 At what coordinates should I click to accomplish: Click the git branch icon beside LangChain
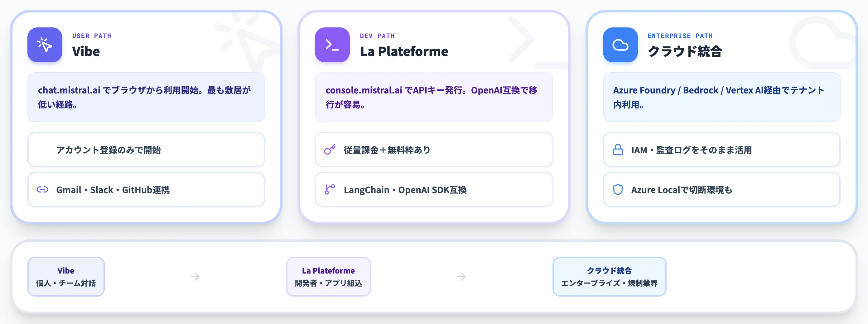pos(330,190)
